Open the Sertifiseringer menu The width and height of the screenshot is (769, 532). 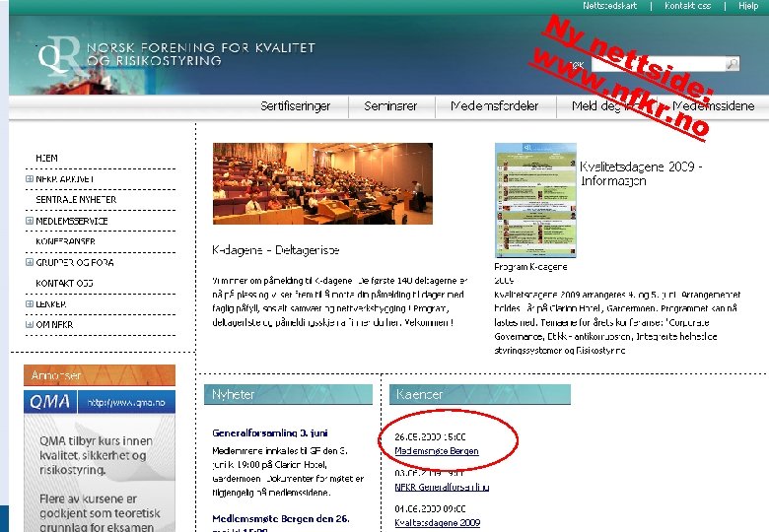(295, 105)
